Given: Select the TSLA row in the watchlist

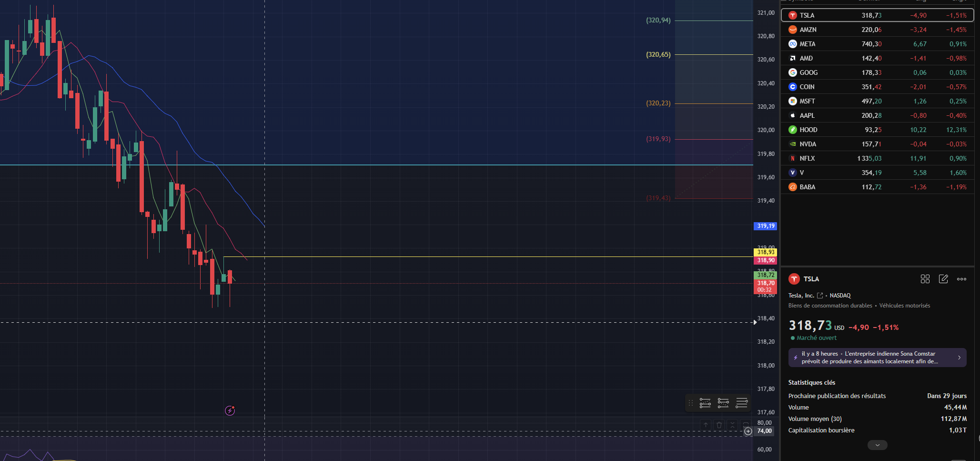Looking at the screenshot, I should tap(878, 15).
